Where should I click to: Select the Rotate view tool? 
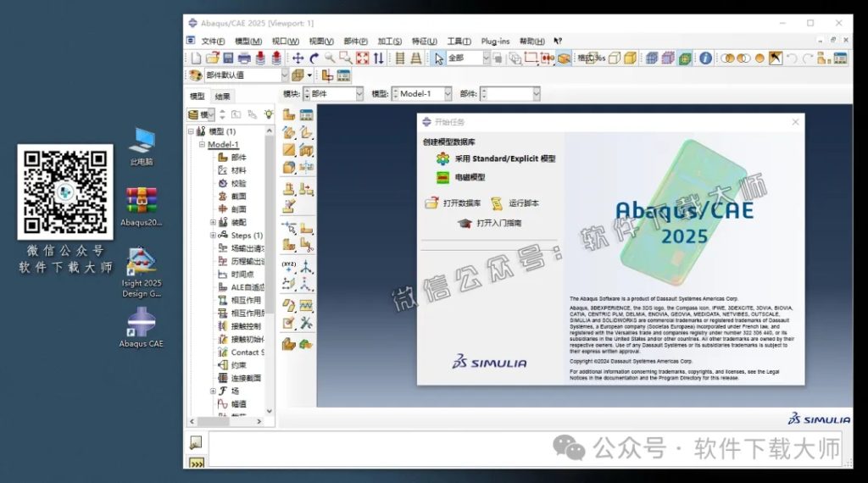(x=314, y=58)
